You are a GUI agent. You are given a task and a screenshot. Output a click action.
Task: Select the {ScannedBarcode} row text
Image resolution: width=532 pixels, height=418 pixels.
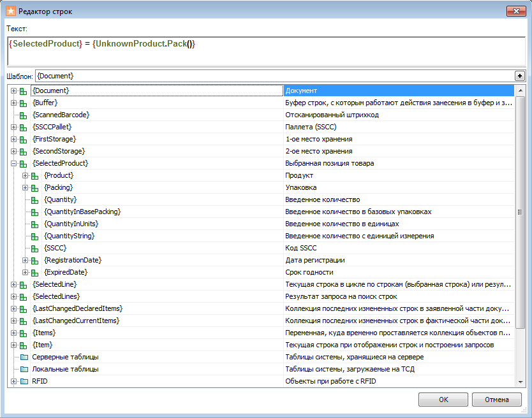[x=61, y=115]
